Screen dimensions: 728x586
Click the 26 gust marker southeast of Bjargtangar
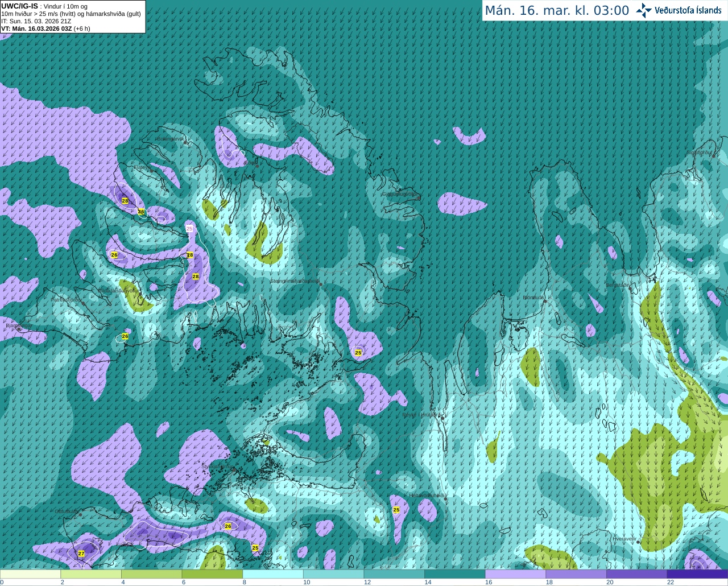(x=125, y=336)
